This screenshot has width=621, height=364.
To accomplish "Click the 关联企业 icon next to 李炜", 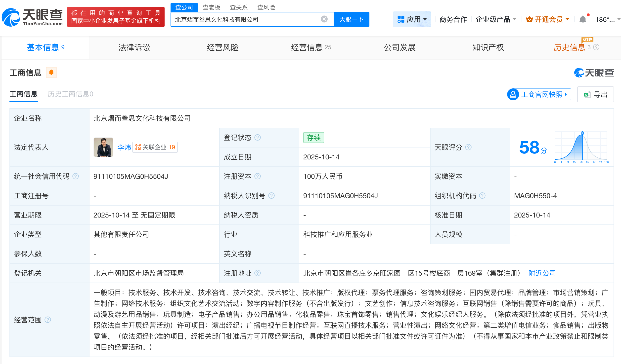I will click(x=139, y=147).
